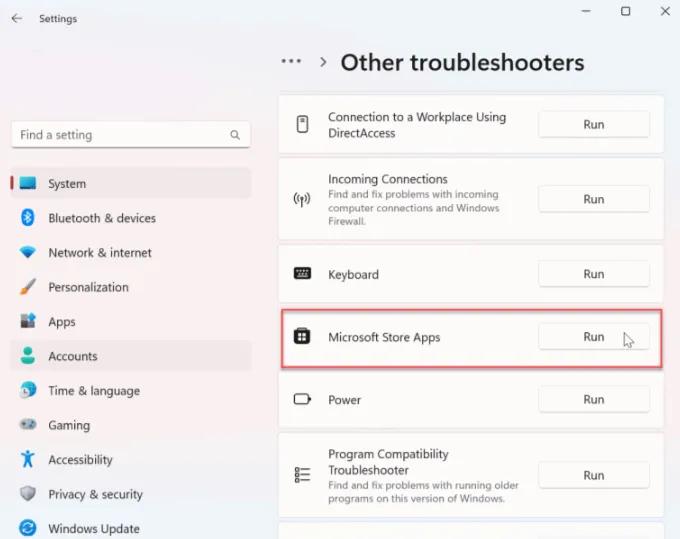The height and width of the screenshot is (539, 680).
Task: Open the System settings category
Action: (x=67, y=184)
